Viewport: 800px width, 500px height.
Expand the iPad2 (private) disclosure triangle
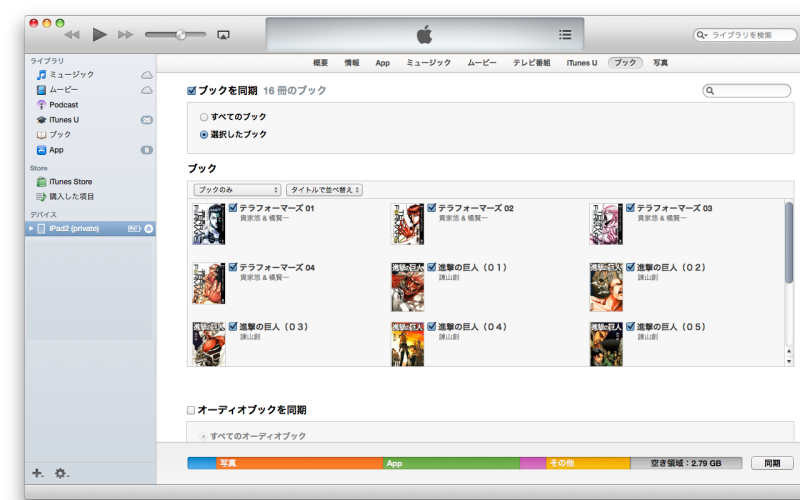[31, 229]
